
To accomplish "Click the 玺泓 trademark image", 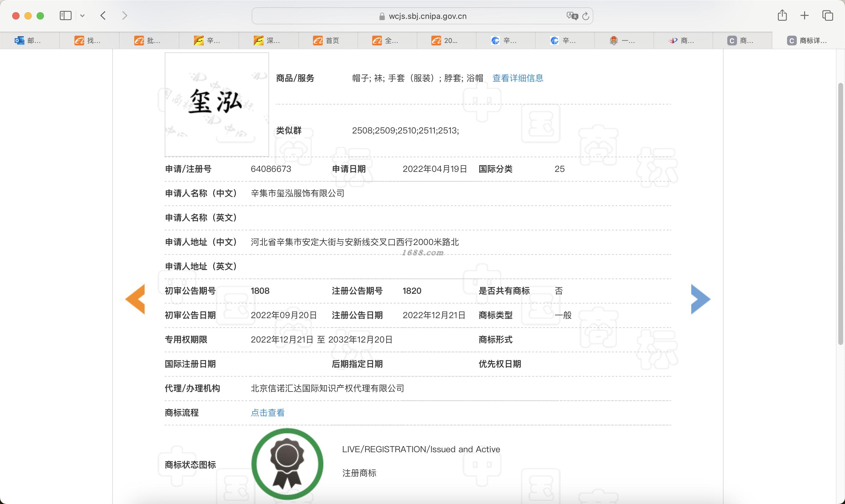I will (x=217, y=104).
